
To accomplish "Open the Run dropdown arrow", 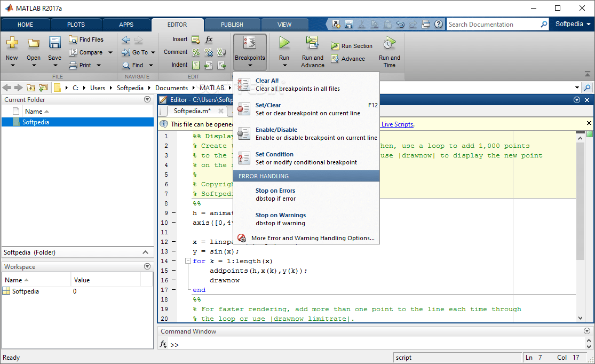I will click(x=284, y=65).
